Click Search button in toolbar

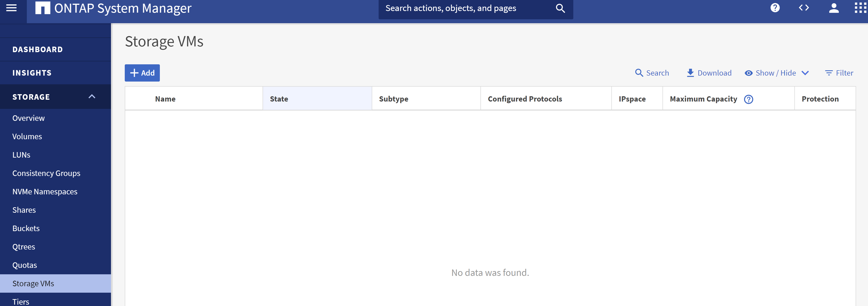(x=652, y=73)
